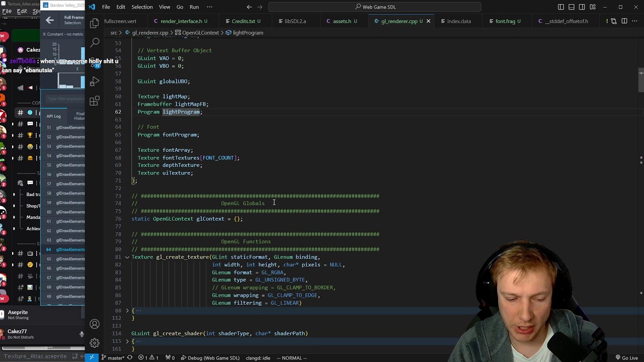Open the errors and warnings count
The height and width of the screenshot is (362, 644).
[x=148, y=358]
